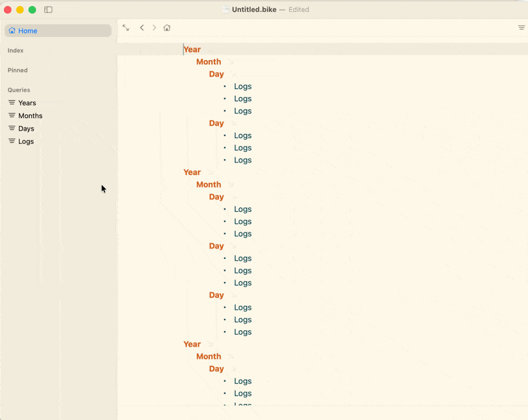Toggle the sidebar visibility button
The image size is (528, 420).
pos(48,10)
